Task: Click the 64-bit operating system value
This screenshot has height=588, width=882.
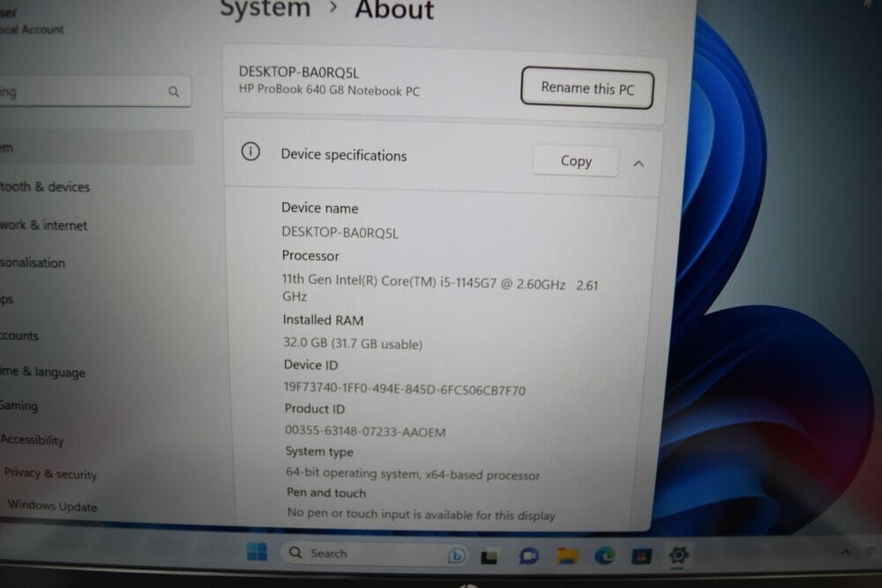Action: tap(413, 474)
